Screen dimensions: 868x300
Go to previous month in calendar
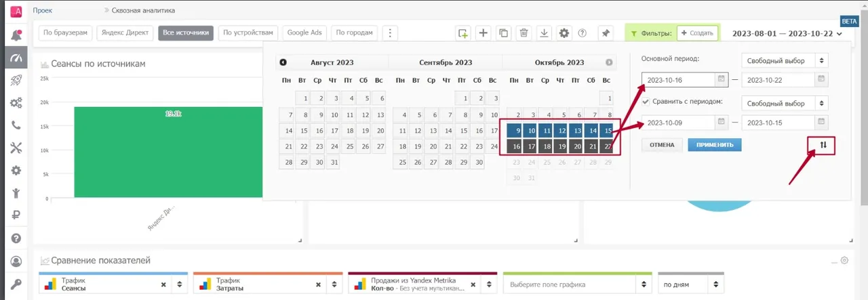283,62
